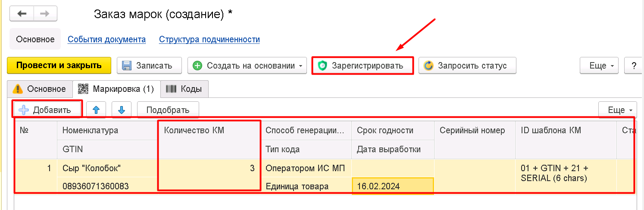The image size is (644, 210).
Task: Click the Провести и закрыть button
Action: point(59,66)
